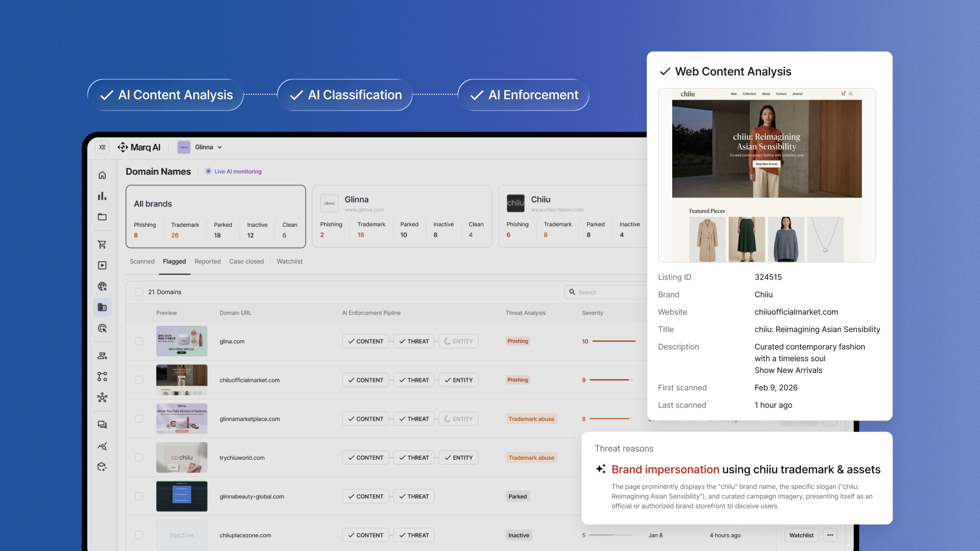Open the folder icon in sidebar
This screenshot has height=551, width=980.
coord(102,217)
